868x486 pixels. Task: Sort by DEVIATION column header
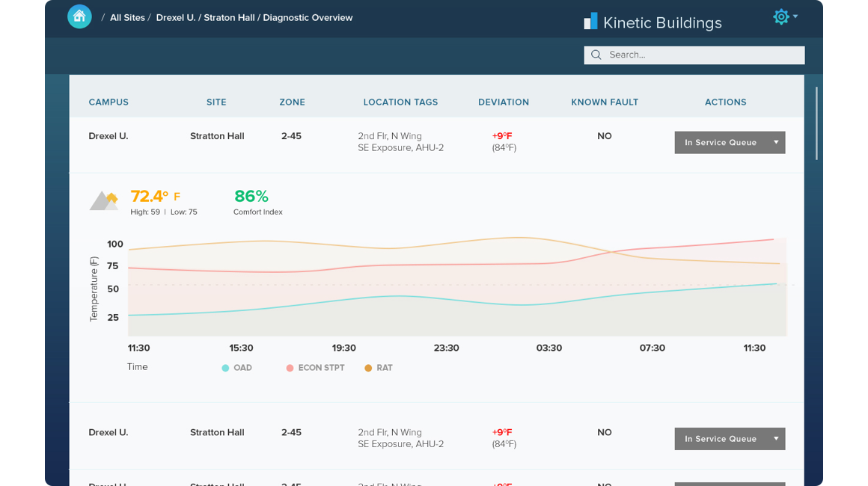pyautogui.click(x=504, y=102)
